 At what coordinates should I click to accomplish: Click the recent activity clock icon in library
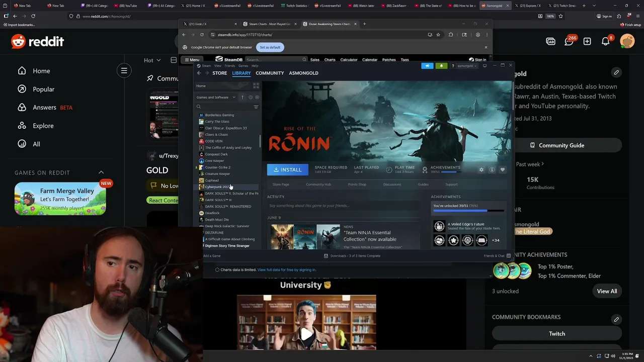click(251, 97)
